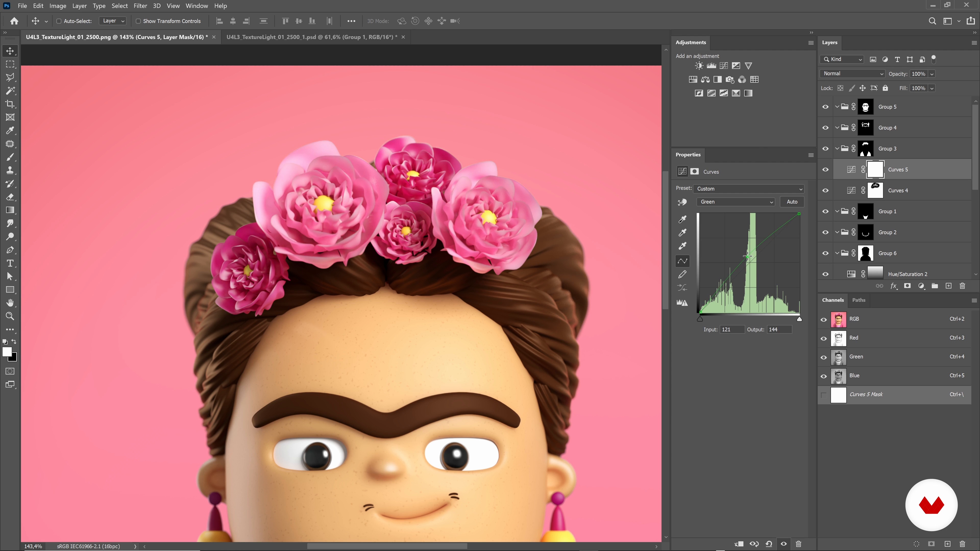Enable Show Transform Controls checkbox
The height and width of the screenshot is (551, 980).
click(x=138, y=21)
